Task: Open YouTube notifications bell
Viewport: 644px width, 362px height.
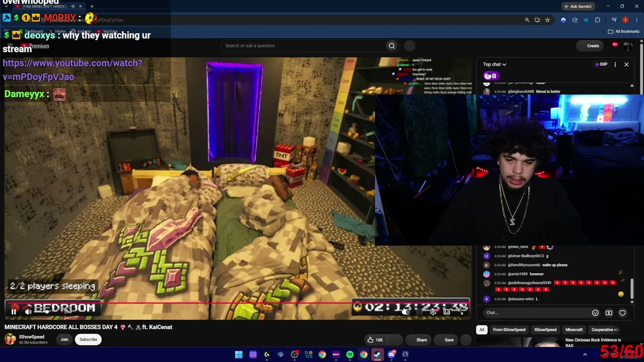Action: pyautogui.click(x=614, y=45)
